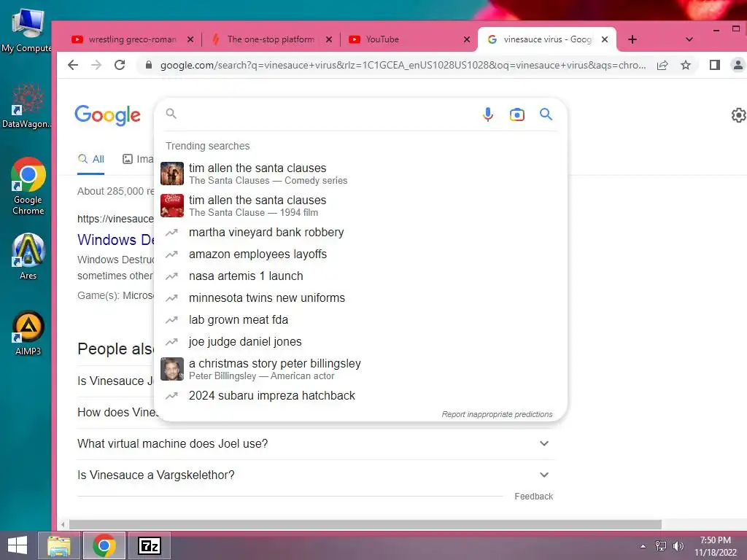Select 2024 subaru impreza hatchback suggestion
The width and height of the screenshot is (747, 560).
(x=360, y=396)
